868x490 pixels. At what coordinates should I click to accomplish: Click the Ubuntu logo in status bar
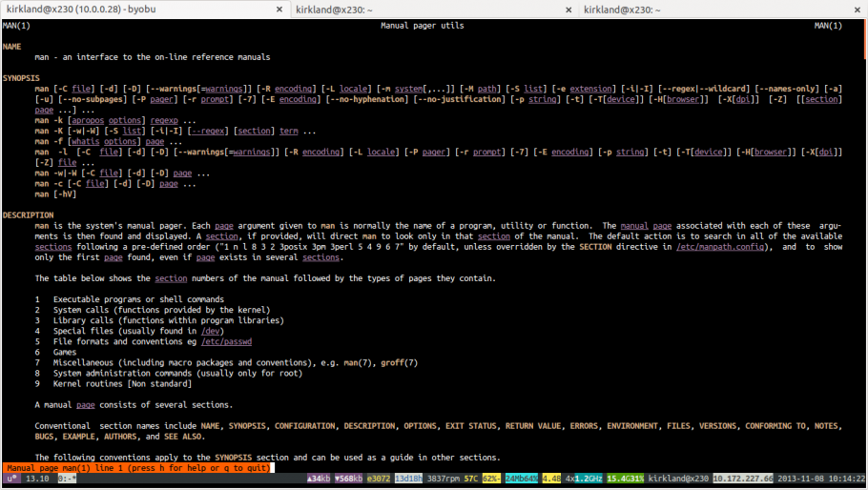[10, 479]
